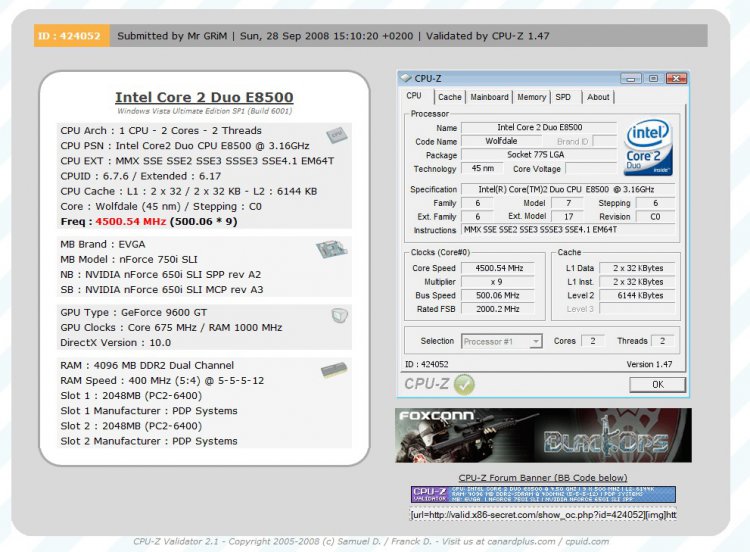750x552 pixels.
Task: Click the Version 1.47 text in CPU-Z
Action: point(649,364)
